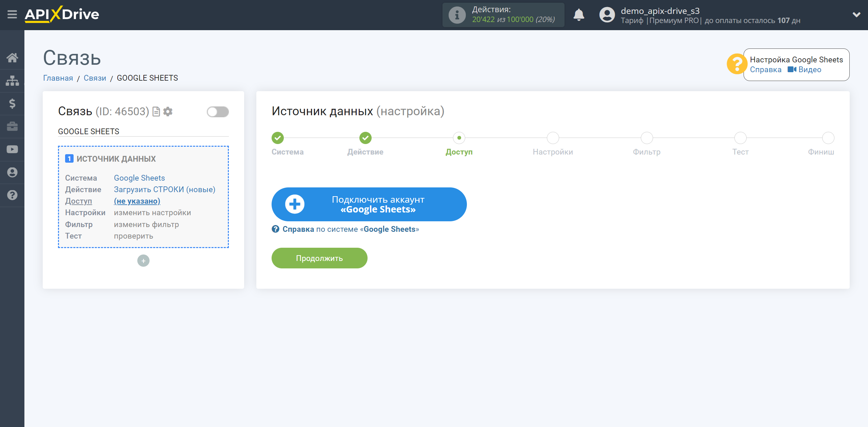Open the connection settings gear icon
The image size is (868, 427).
tap(168, 111)
